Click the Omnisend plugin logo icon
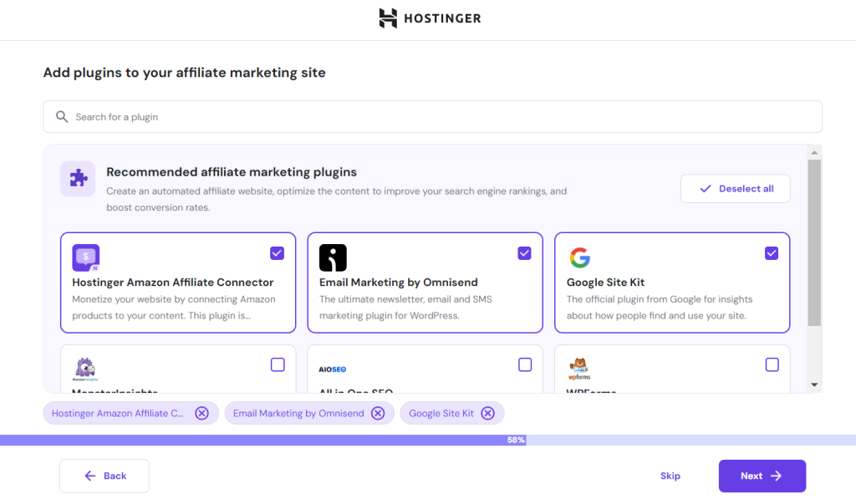856x504 pixels. coord(333,257)
